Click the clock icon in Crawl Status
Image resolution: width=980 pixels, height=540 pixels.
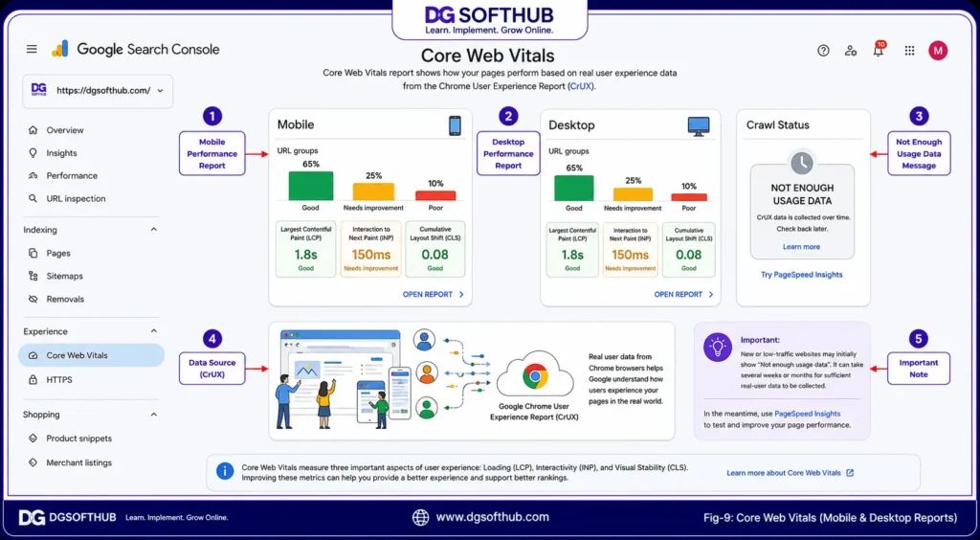coord(802,163)
